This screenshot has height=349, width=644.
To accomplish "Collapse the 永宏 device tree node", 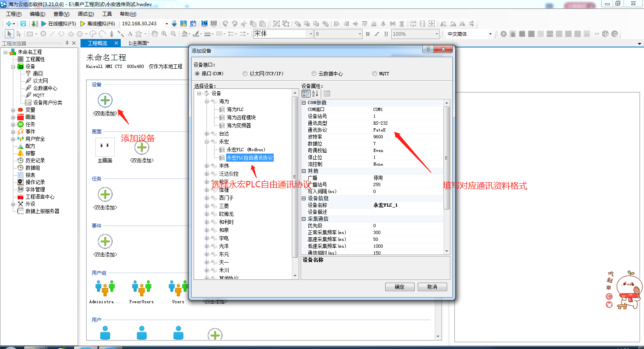I will coord(206,142).
